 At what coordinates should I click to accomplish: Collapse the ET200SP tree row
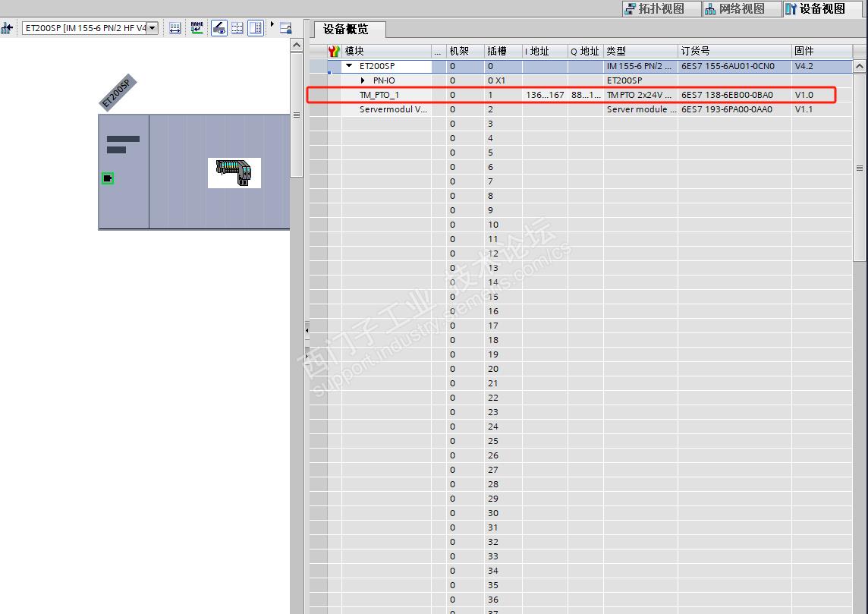pyautogui.click(x=349, y=65)
